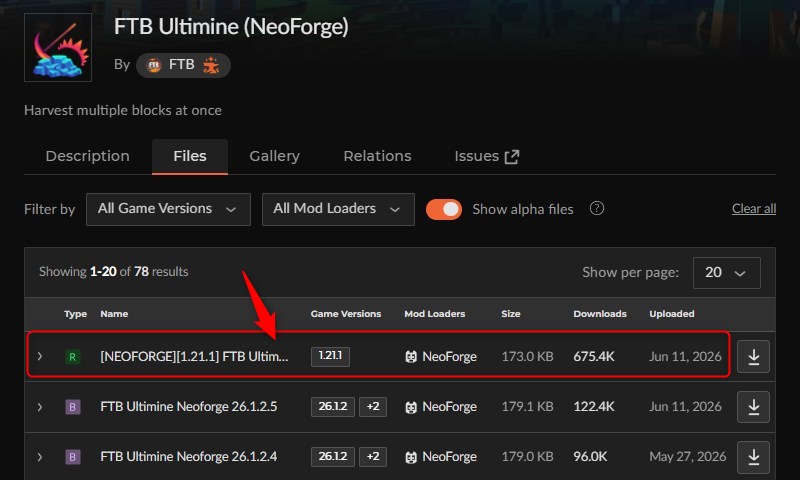Image resolution: width=800 pixels, height=480 pixels.
Task: Click the +2 versions tag in 26.1.2.4 row
Action: coord(373,457)
